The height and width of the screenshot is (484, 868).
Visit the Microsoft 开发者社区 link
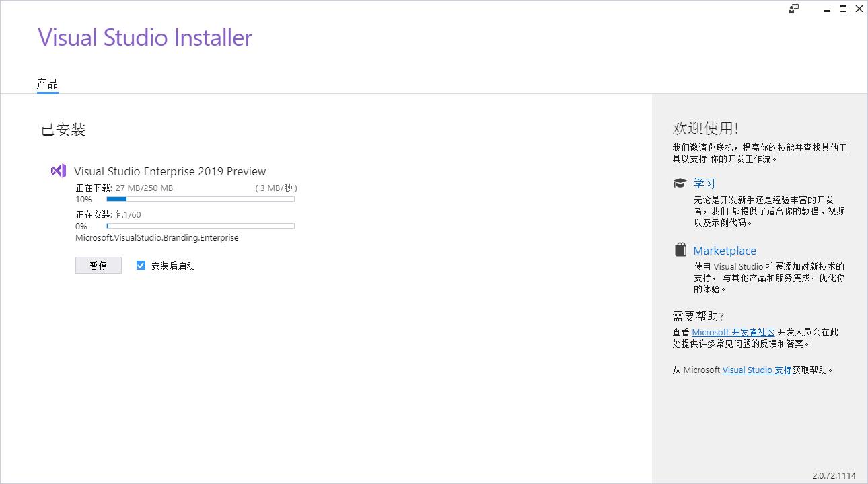click(732, 331)
